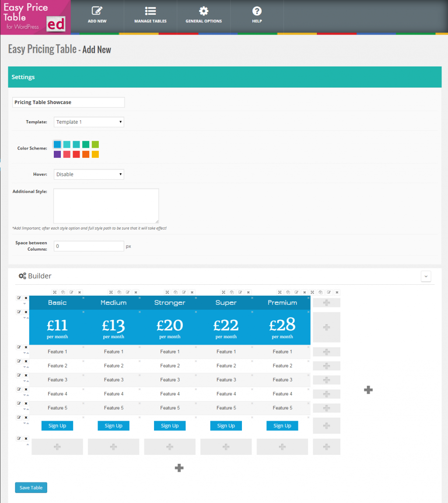448x503 pixels.
Task: Click the edit icon above the Premium column
Action: [x=297, y=292]
